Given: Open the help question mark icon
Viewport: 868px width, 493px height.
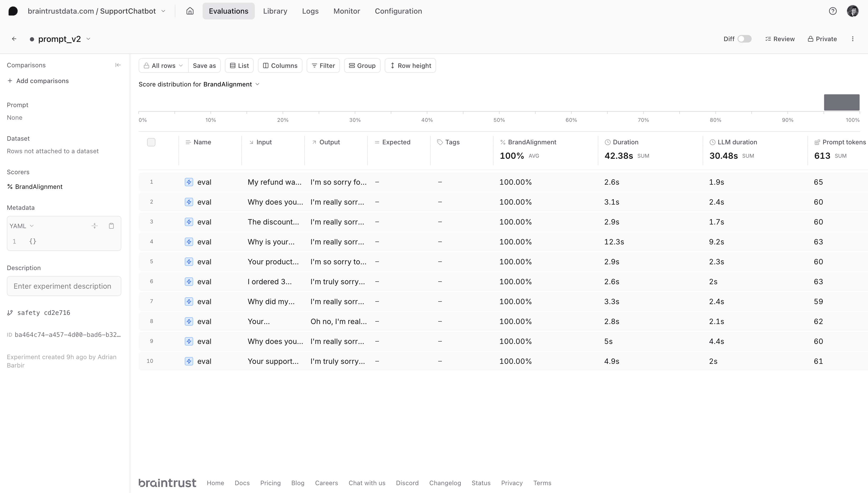Looking at the screenshot, I should (x=832, y=11).
